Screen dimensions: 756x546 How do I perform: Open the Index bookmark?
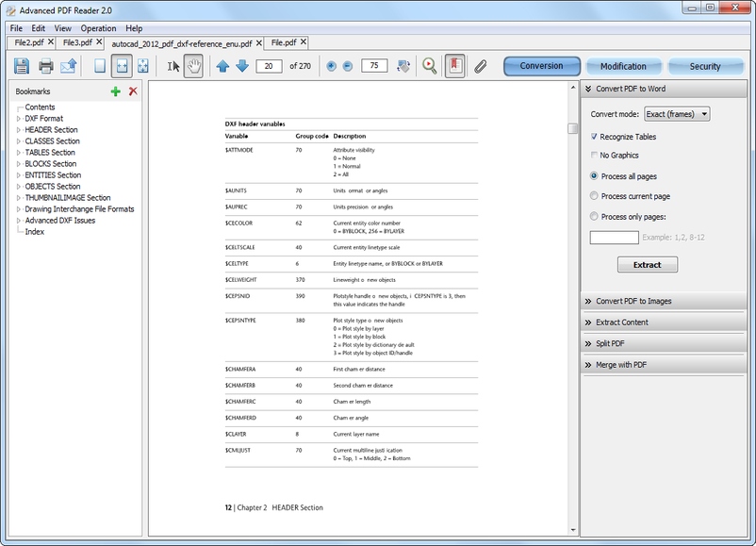pyautogui.click(x=34, y=232)
